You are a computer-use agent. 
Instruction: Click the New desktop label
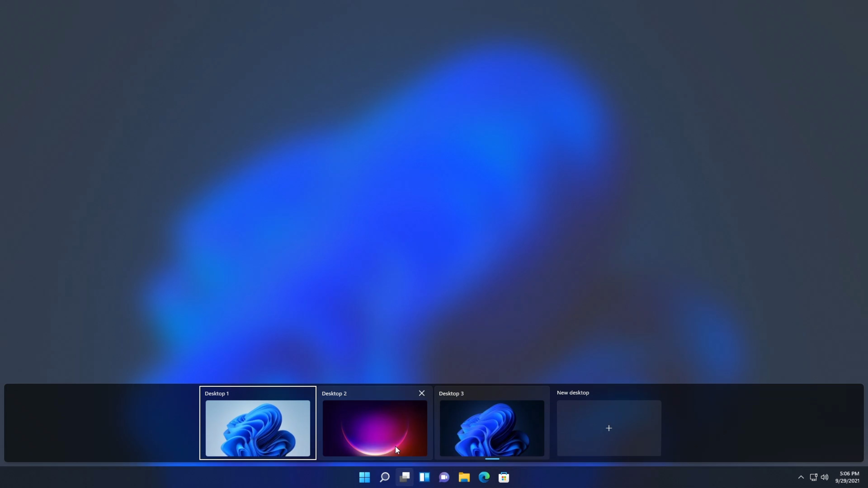[573, 393]
